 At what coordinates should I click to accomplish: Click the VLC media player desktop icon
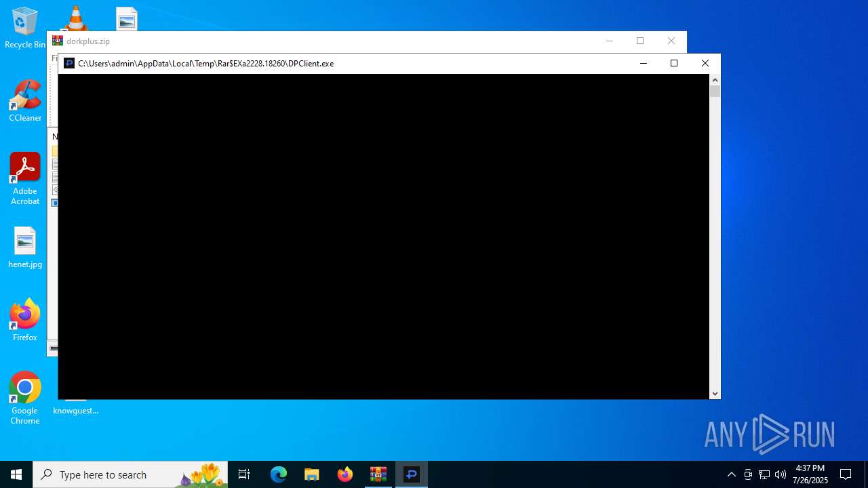click(75, 18)
